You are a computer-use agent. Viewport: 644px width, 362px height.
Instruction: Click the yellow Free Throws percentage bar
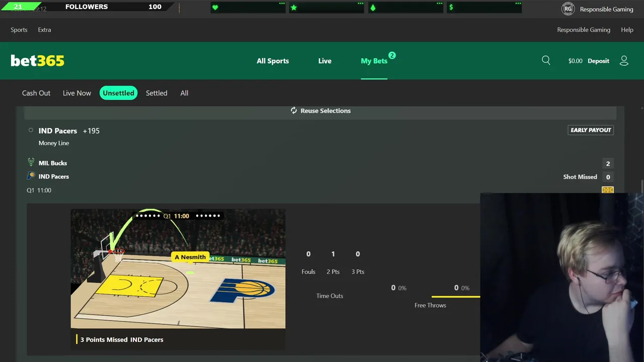tap(456, 297)
